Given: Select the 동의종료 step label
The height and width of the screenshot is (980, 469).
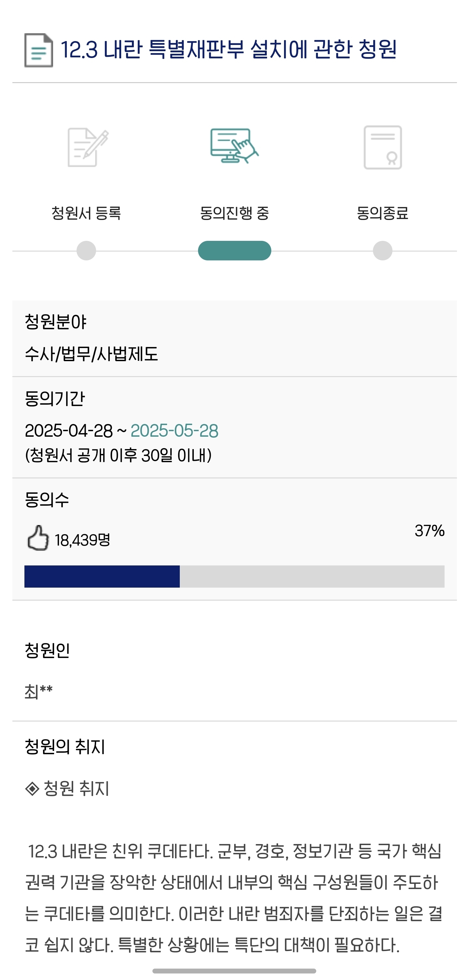Looking at the screenshot, I should pyautogui.click(x=382, y=213).
